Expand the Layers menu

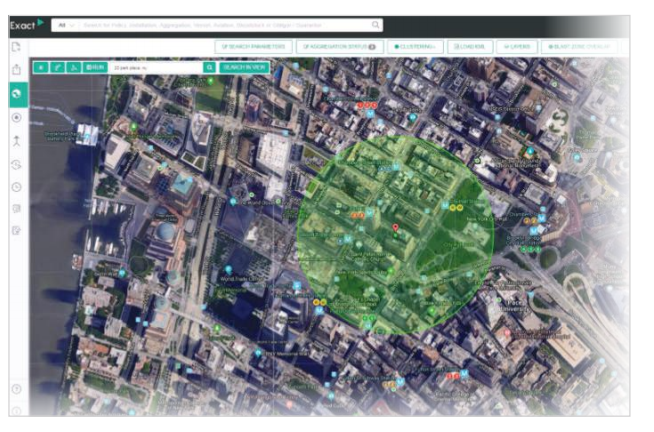[x=516, y=46]
